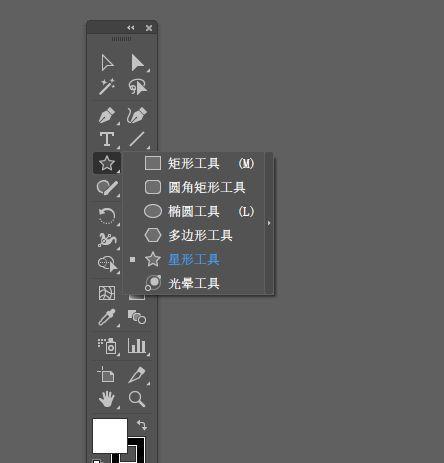Collapse the toolbar with double-arrow button
This screenshot has height=463, width=444.
coord(131,28)
